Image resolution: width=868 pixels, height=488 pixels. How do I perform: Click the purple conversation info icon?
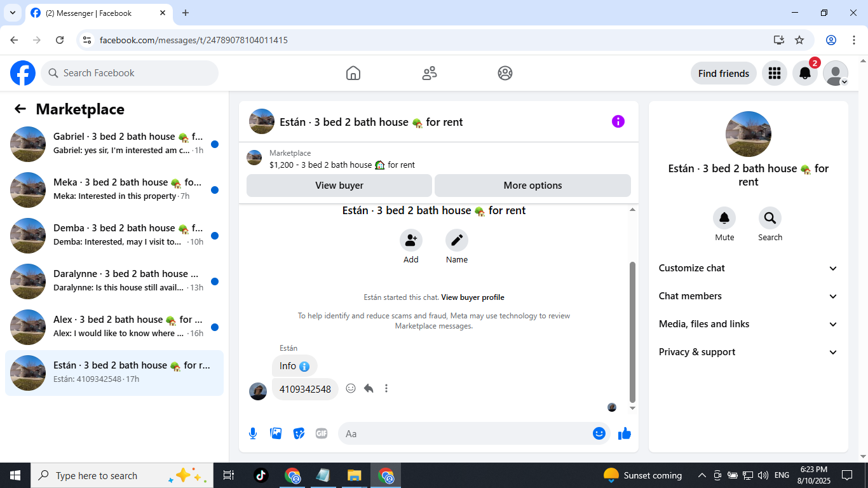[618, 121]
